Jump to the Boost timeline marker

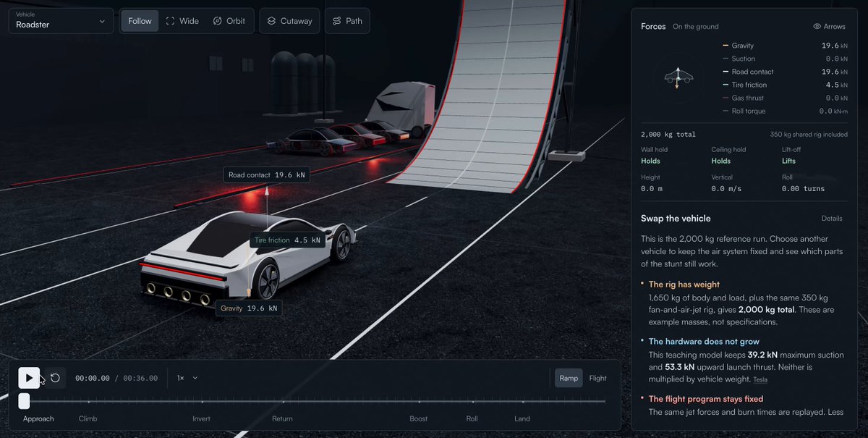click(418, 418)
